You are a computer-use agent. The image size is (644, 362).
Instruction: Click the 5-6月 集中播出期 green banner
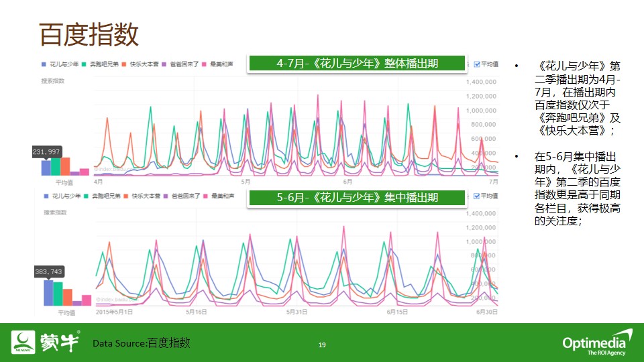click(x=357, y=197)
